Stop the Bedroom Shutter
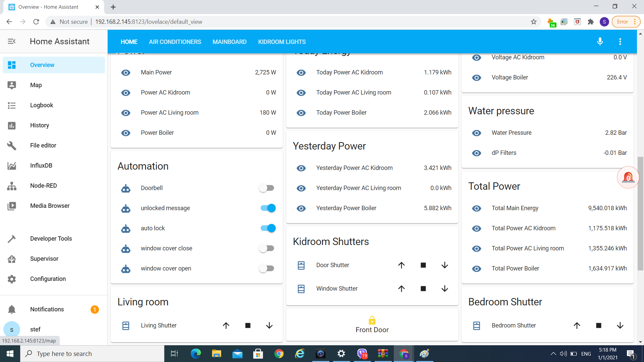 pyautogui.click(x=599, y=325)
